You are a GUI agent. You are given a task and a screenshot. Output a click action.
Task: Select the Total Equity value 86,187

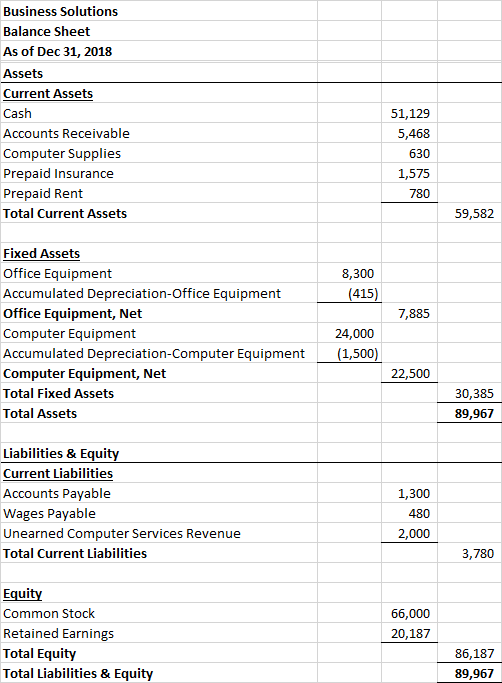pos(474,653)
